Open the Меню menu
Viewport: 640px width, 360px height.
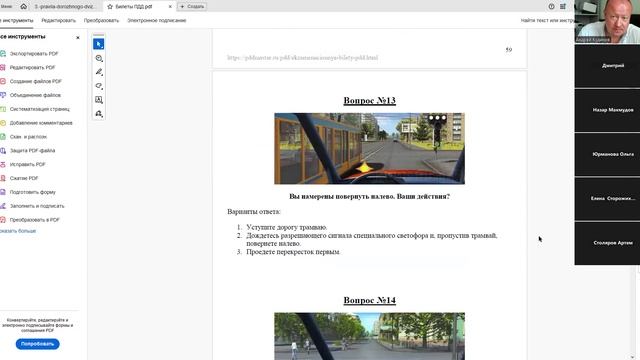[x=7, y=7]
